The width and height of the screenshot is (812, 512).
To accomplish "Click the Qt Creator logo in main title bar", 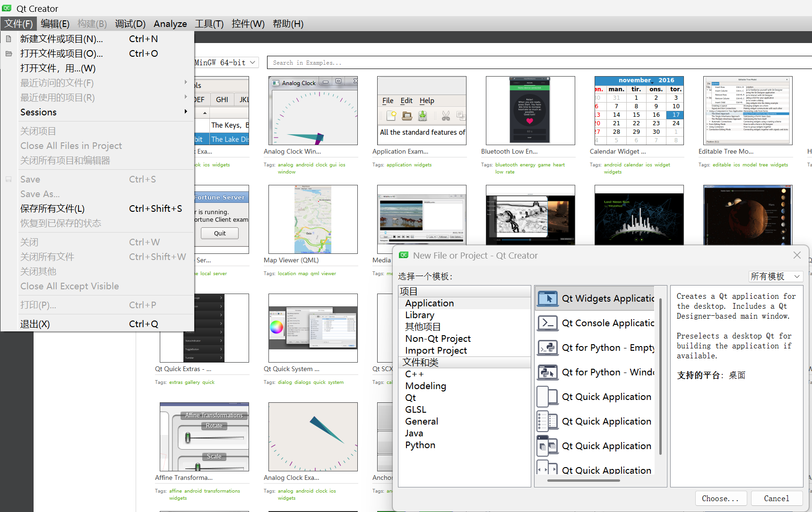I will point(7,9).
